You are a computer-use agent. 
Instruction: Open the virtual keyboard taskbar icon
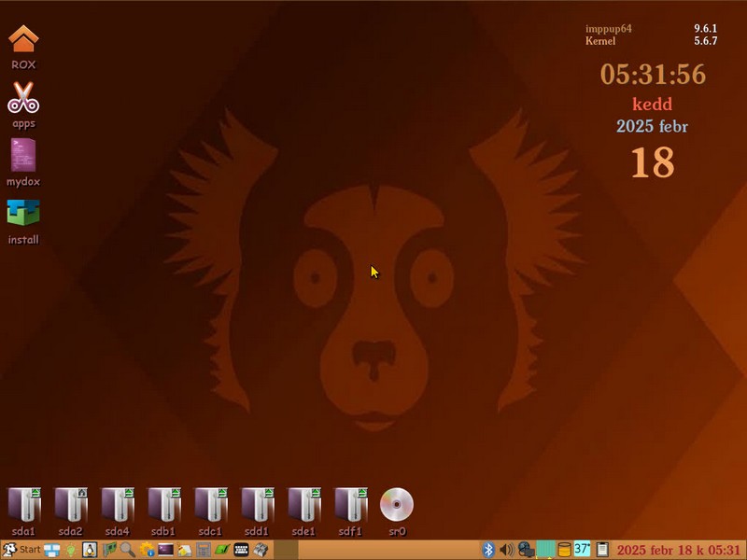(x=241, y=550)
